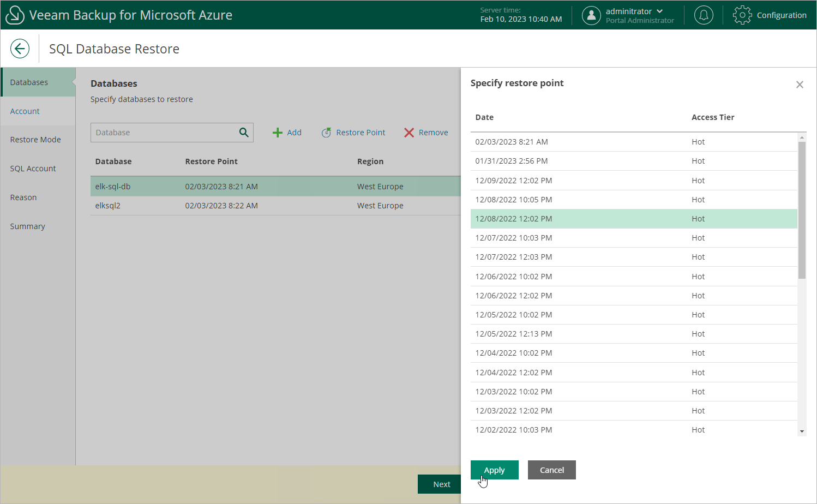The height and width of the screenshot is (504, 817).
Task: Close the Specify restore point panel
Action: (x=800, y=85)
